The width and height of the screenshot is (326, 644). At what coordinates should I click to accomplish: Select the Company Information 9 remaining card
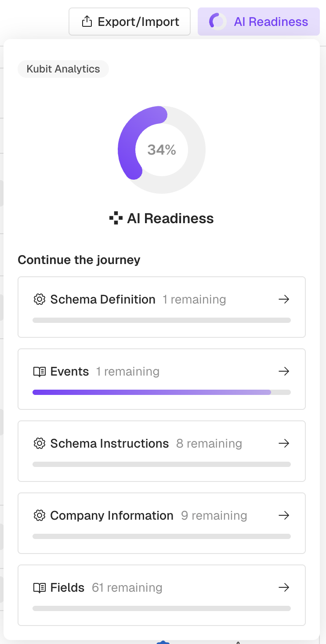(x=162, y=523)
